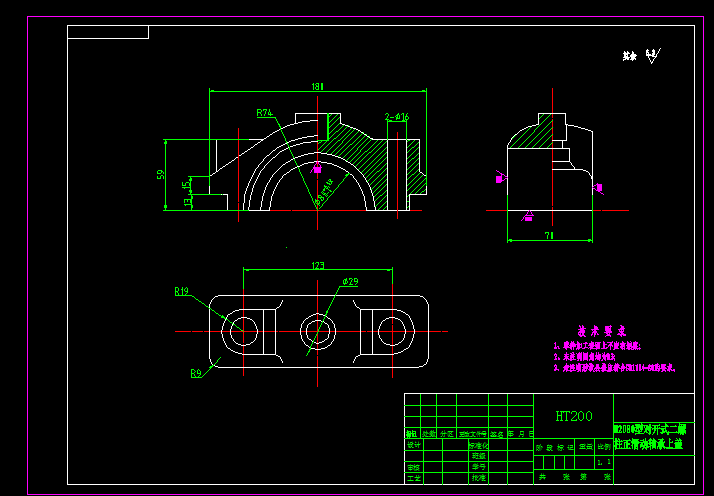This screenshot has width=714, height=496.
Task: Click the R74 radius label
Action: 265,113
